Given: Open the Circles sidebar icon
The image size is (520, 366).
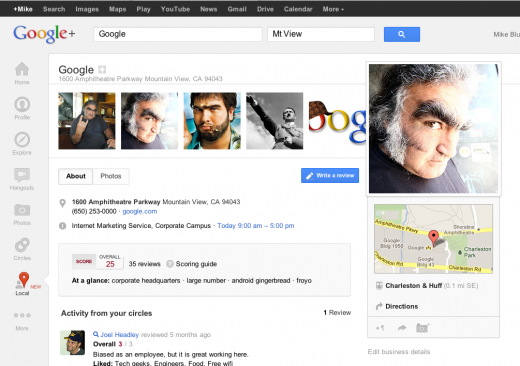Looking at the screenshot, I should (22, 245).
